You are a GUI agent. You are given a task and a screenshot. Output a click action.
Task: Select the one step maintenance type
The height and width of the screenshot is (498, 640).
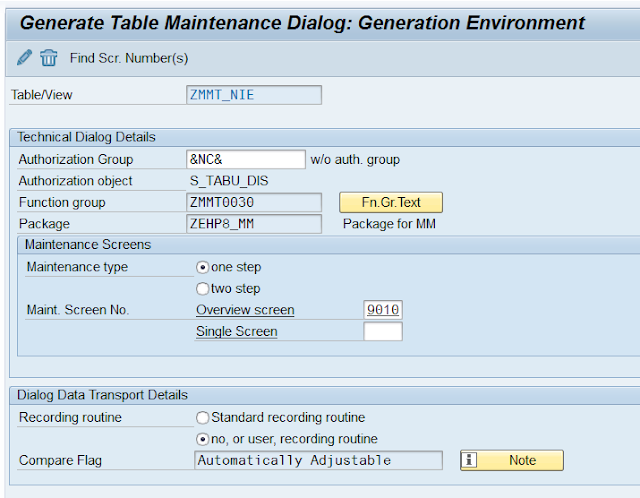coord(202,267)
